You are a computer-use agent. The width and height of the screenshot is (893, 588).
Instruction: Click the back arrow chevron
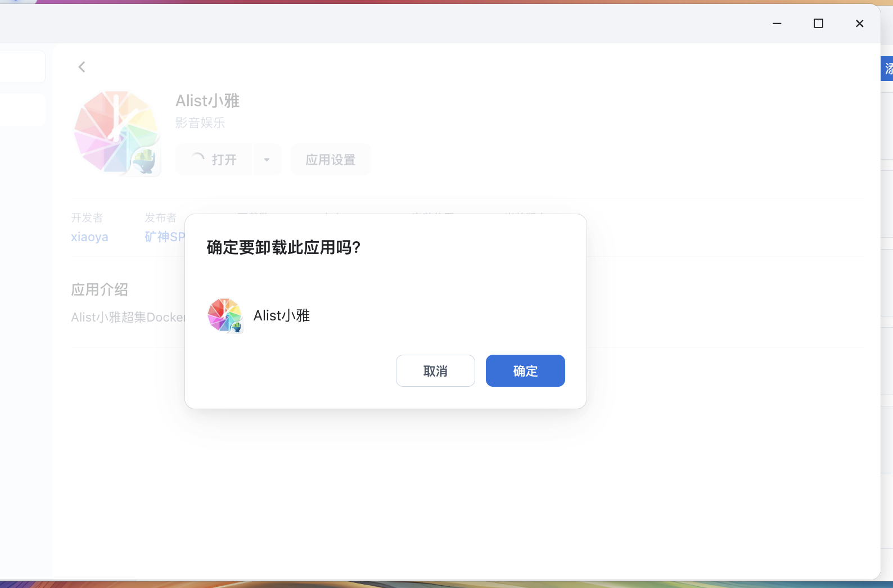pyautogui.click(x=82, y=67)
